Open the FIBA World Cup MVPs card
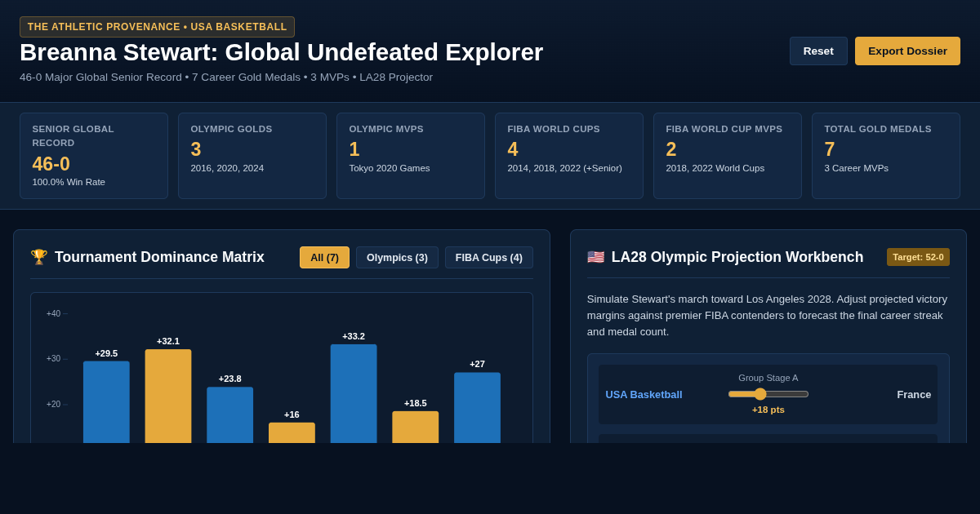 pyautogui.click(x=728, y=156)
